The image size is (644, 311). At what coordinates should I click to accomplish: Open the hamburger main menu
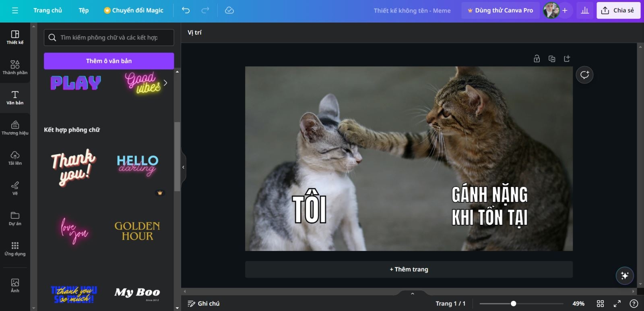(x=15, y=10)
